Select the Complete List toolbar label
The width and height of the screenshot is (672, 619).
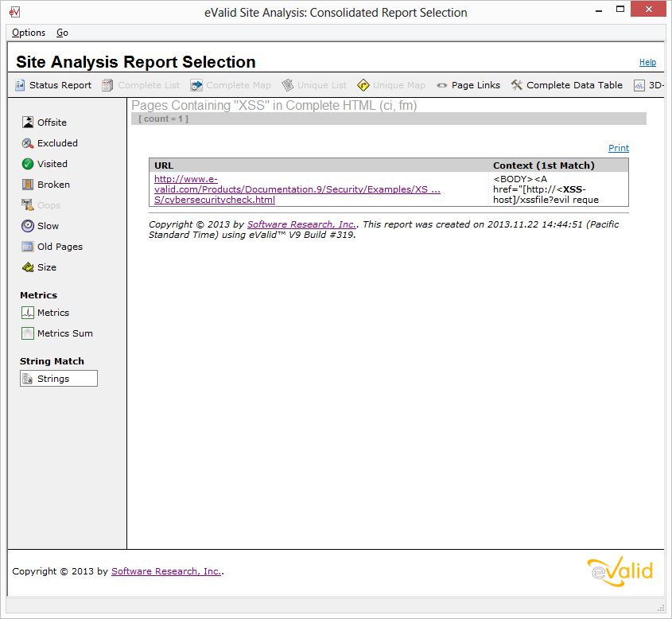click(x=149, y=85)
